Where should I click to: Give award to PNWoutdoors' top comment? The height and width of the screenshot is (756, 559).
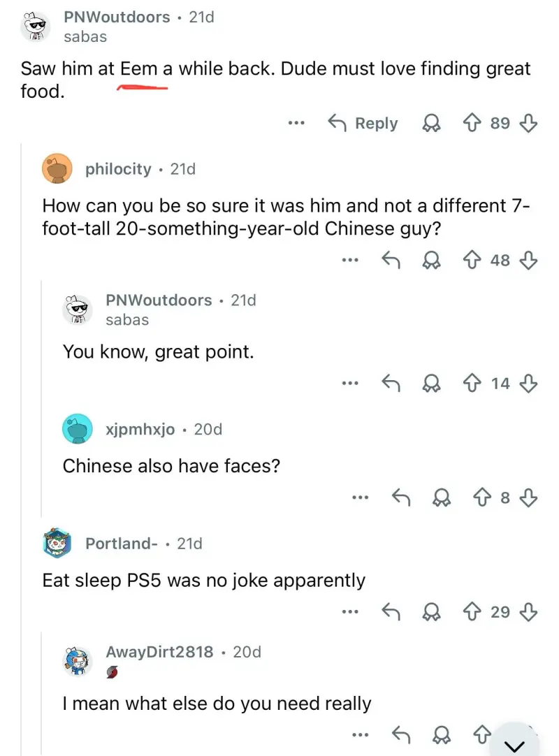coord(430,124)
